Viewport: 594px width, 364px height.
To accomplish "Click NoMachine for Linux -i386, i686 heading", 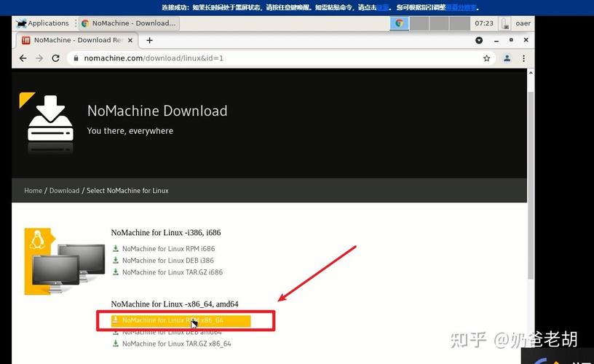I will [166, 232].
